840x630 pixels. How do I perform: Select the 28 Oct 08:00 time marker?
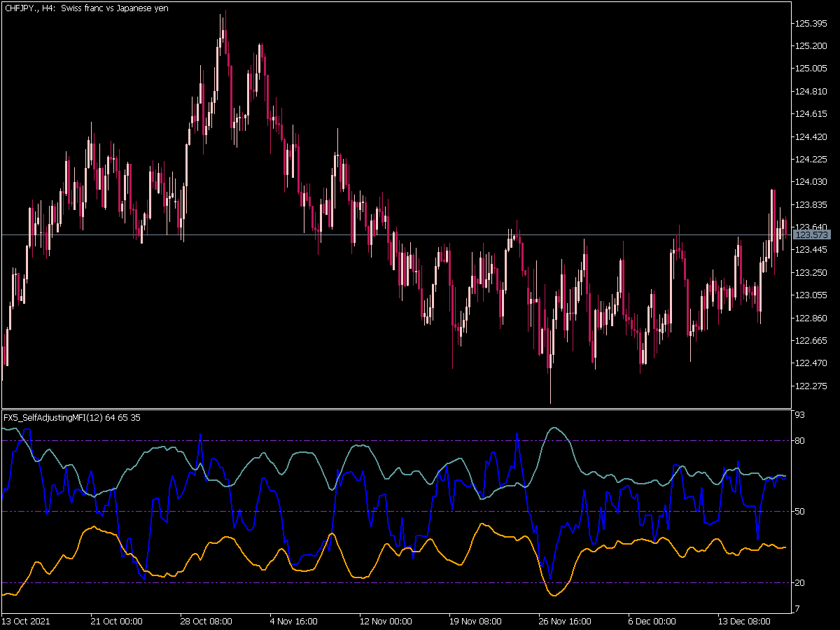pos(206,621)
